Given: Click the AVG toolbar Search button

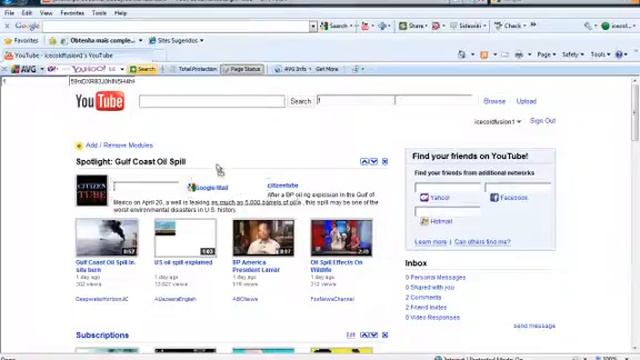Looking at the screenshot, I should pyautogui.click(x=142, y=69).
